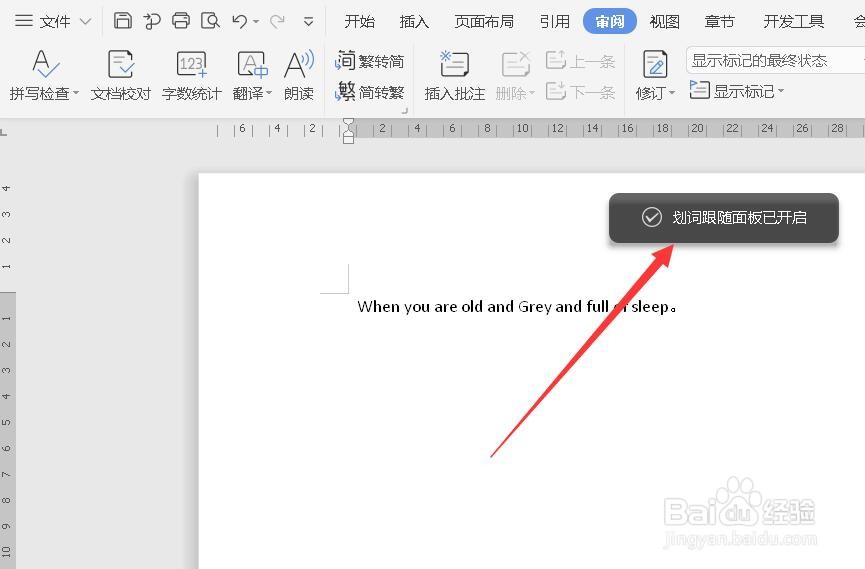Click 简转繁 conversion button
Screen dimensions: 865x569
tap(370, 92)
